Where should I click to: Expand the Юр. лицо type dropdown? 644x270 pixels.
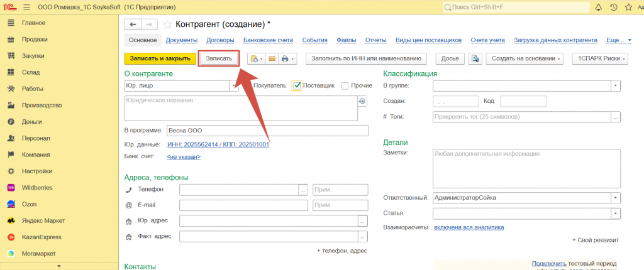[x=234, y=85]
